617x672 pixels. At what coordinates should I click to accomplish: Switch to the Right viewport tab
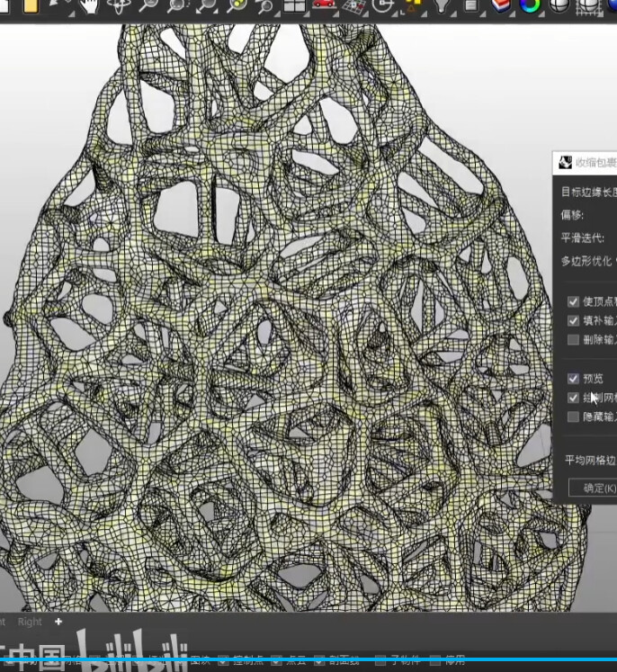[30, 622]
